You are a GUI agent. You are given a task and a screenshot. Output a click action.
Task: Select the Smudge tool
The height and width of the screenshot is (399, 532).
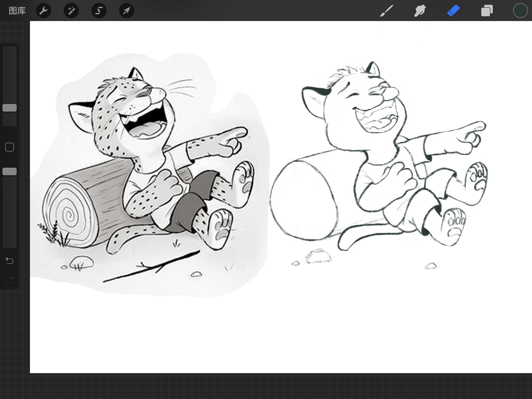click(x=420, y=11)
